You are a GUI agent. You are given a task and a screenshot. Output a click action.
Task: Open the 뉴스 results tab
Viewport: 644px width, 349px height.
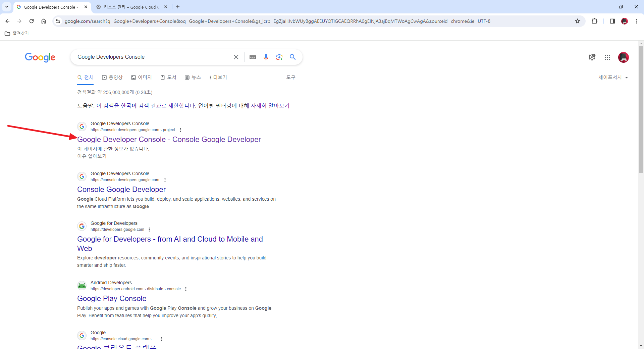click(x=193, y=77)
